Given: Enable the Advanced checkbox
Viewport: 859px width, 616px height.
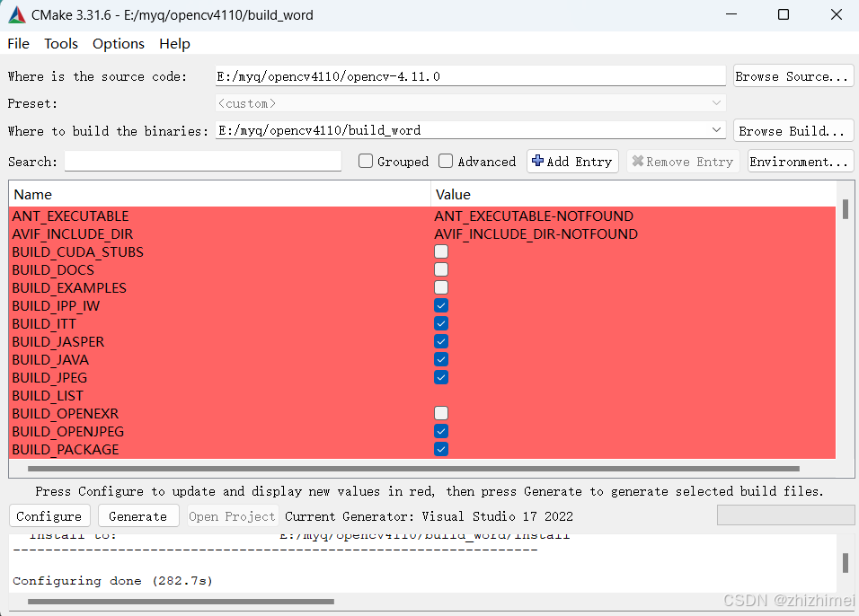Looking at the screenshot, I should click(446, 161).
